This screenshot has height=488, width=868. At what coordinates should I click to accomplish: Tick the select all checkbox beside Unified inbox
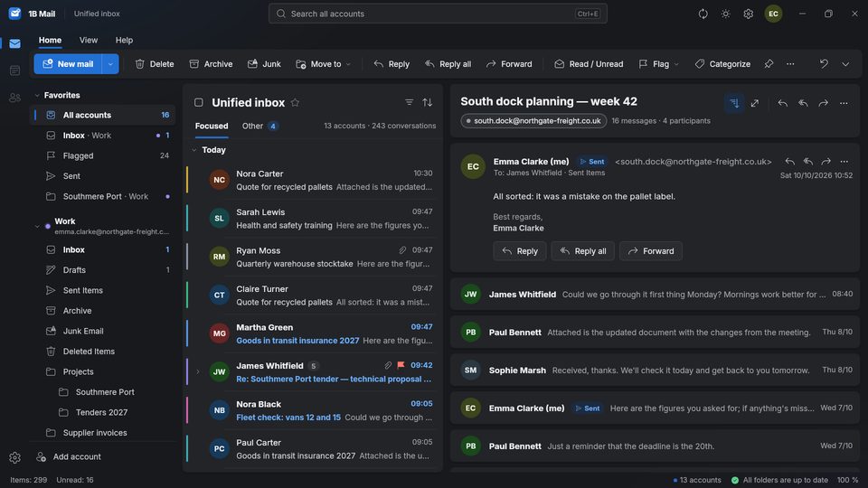199,102
